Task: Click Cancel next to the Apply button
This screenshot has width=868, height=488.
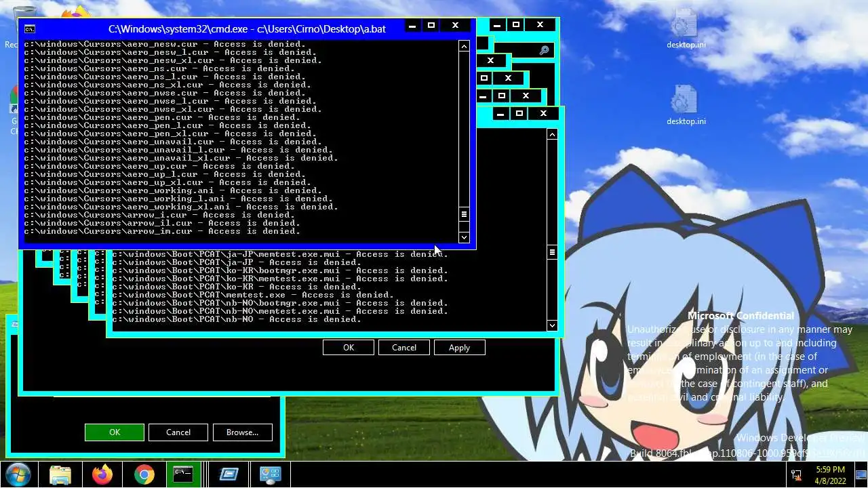Action: point(404,348)
